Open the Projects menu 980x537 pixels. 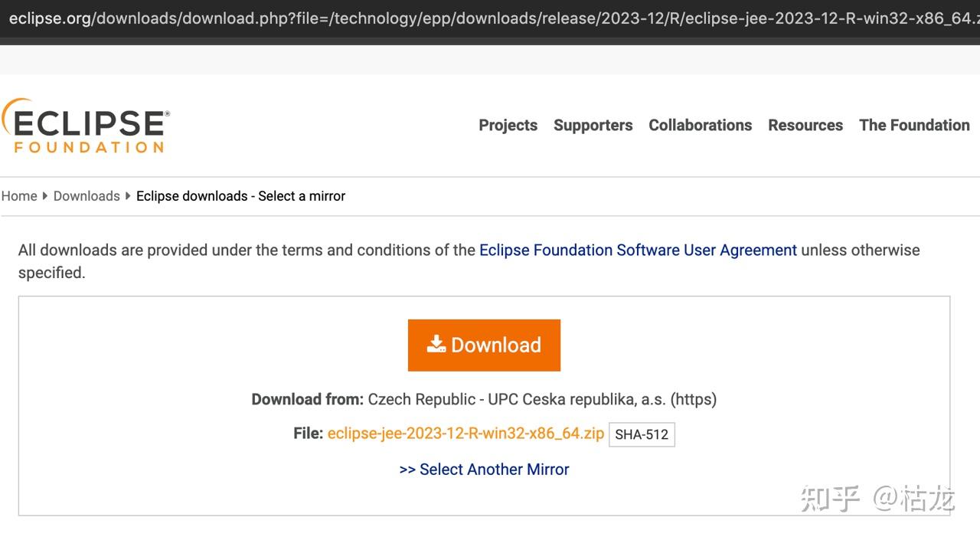(x=508, y=125)
